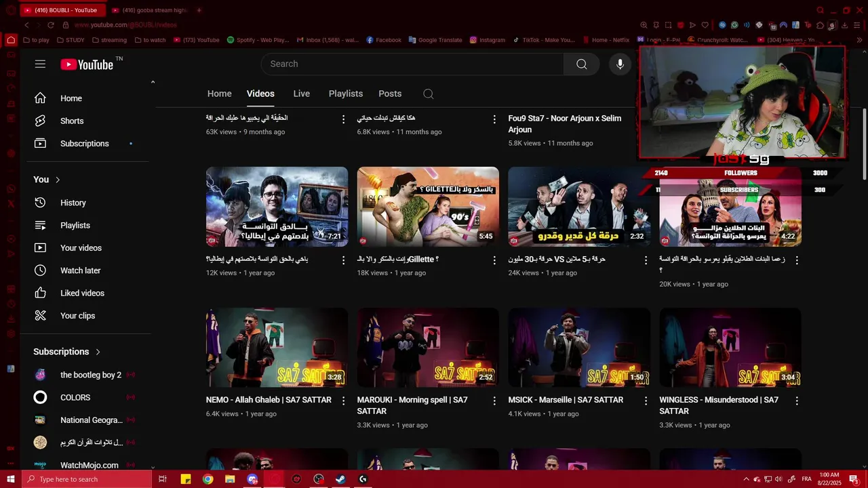
Task: Open a new browser tab with plus
Action: click(199, 10)
